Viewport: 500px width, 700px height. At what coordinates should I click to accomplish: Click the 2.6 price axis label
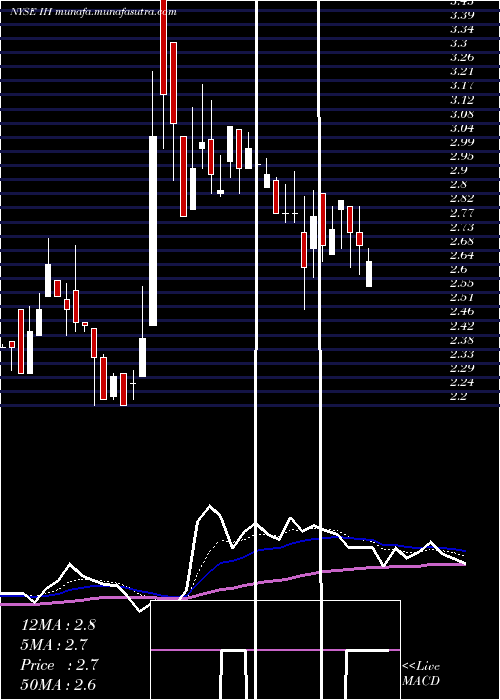click(459, 269)
